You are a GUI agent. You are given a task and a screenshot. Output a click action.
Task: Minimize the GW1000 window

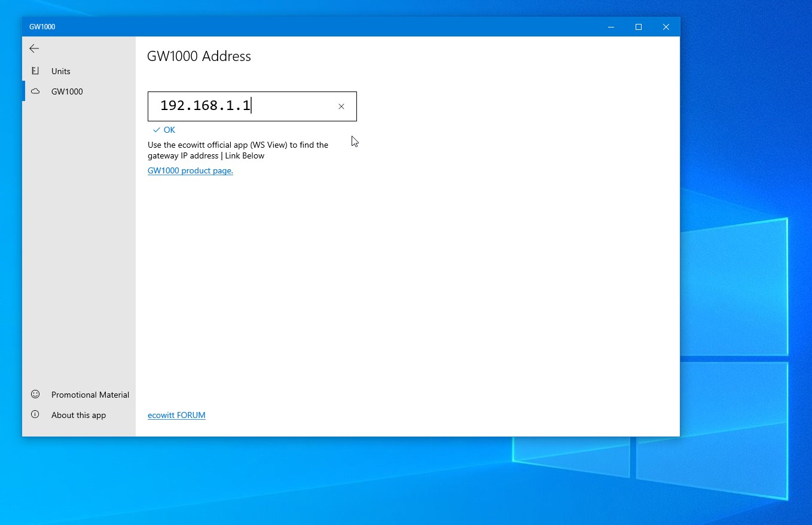click(x=611, y=27)
